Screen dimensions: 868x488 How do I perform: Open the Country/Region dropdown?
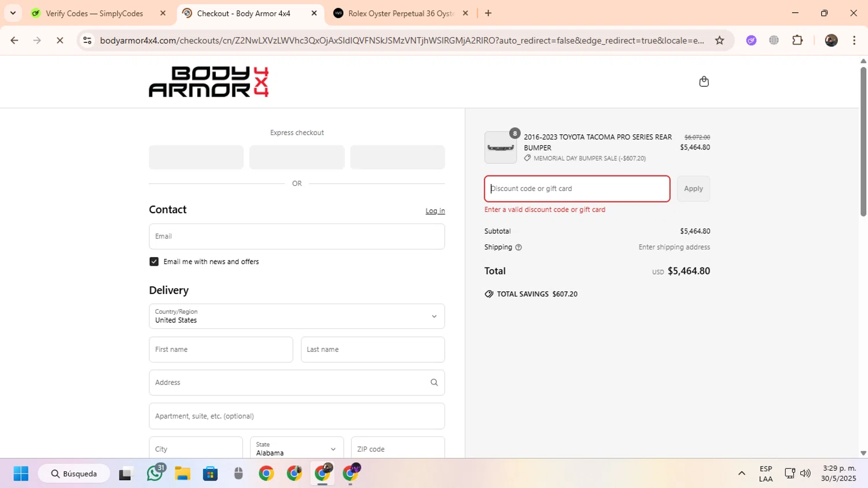click(x=297, y=316)
